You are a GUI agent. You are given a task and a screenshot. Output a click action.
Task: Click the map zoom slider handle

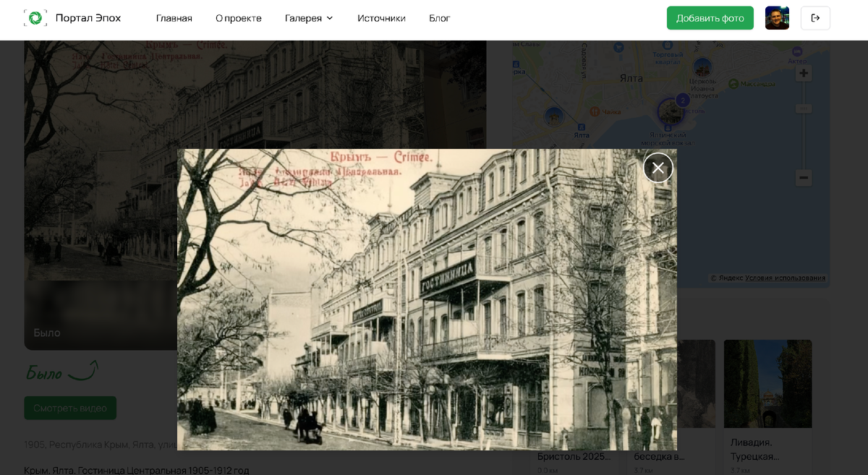pyautogui.click(x=804, y=108)
